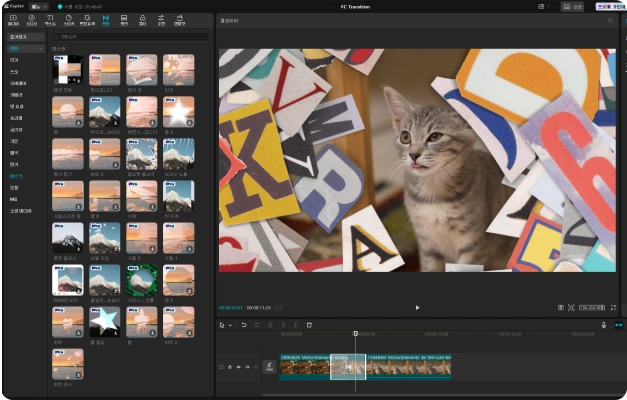Open the Captions tab icon

click(124, 20)
